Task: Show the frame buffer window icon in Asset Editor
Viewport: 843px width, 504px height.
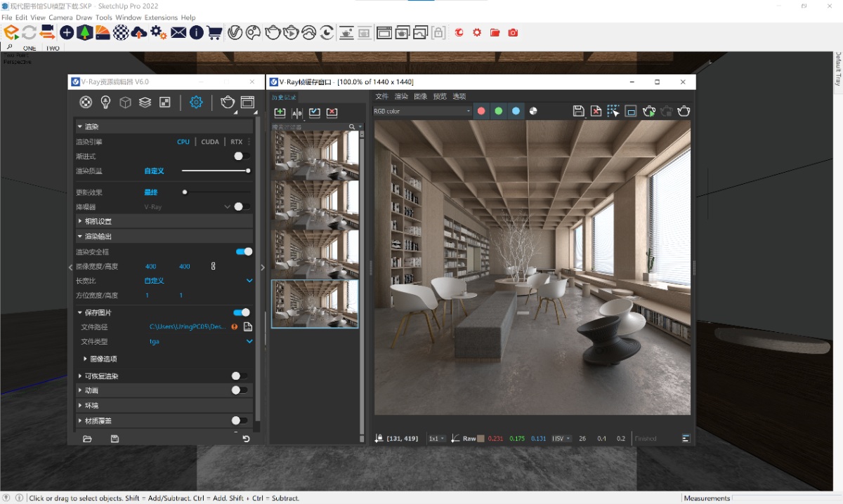Action: (247, 102)
